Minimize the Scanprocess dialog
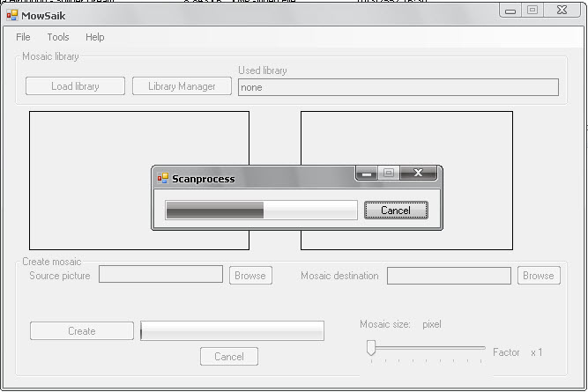 pyautogui.click(x=367, y=174)
